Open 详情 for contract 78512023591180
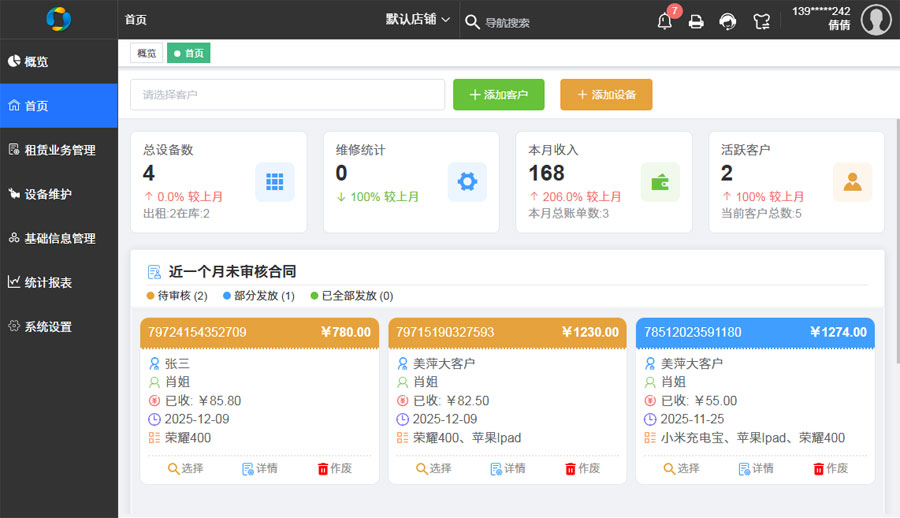 tap(756, 469)
